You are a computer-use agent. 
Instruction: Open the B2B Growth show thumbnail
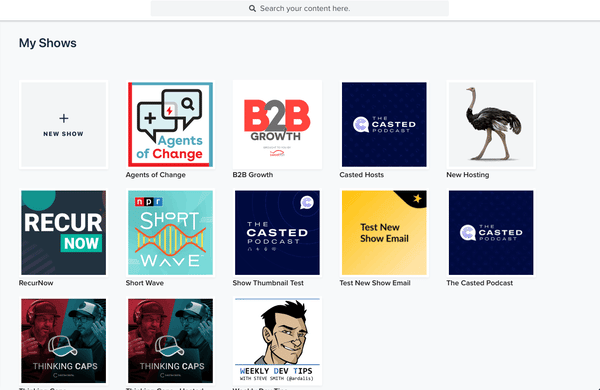pyautogui.click(x=277, y=124)
